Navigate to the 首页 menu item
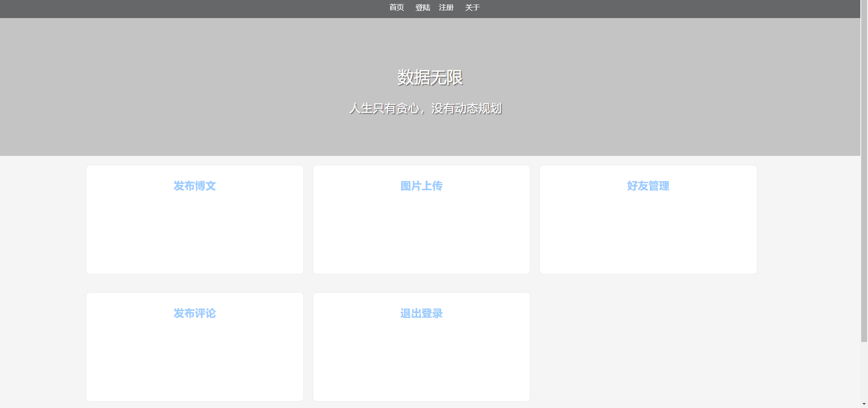The height and width of the screenshot is (408, 868). click(396, 7)
